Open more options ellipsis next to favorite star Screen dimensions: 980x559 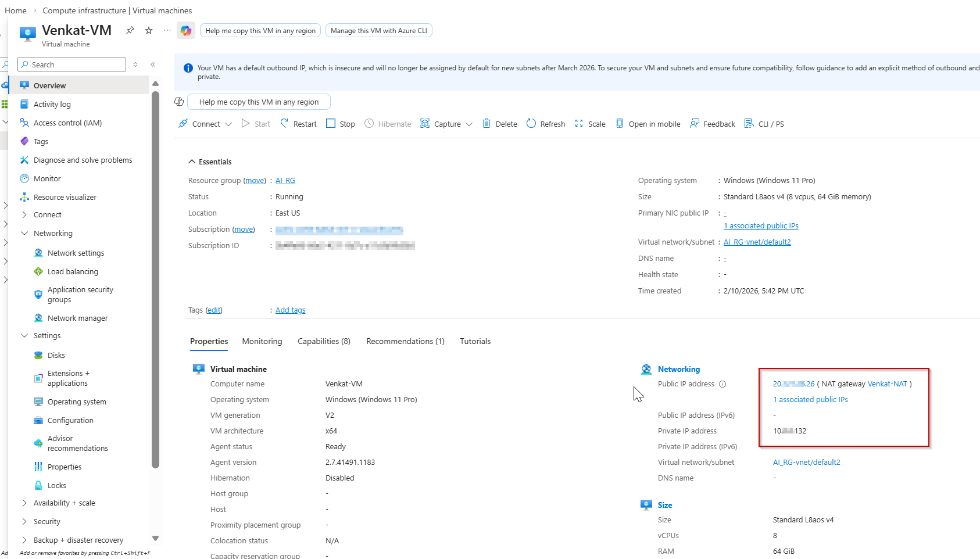coord(167,30)
